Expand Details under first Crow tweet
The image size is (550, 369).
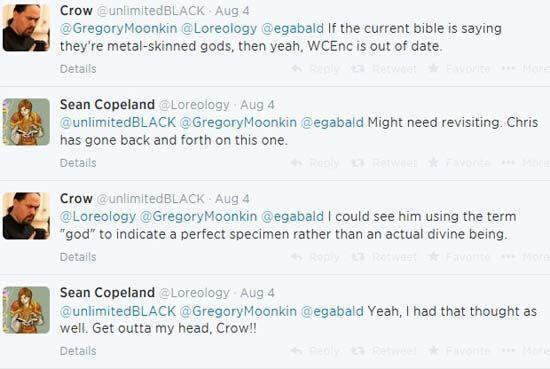point(78,69)
